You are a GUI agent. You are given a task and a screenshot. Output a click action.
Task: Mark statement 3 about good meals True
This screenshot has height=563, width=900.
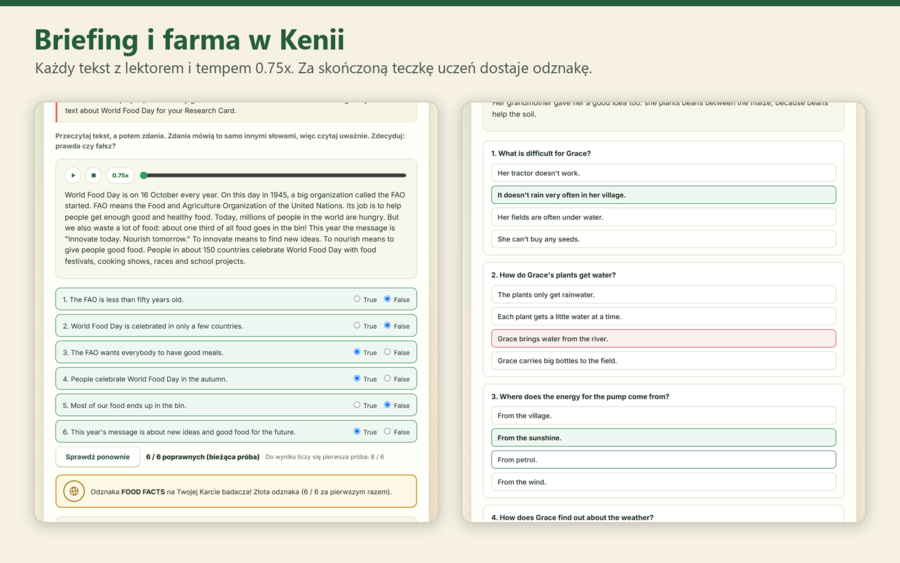[357, 352]
